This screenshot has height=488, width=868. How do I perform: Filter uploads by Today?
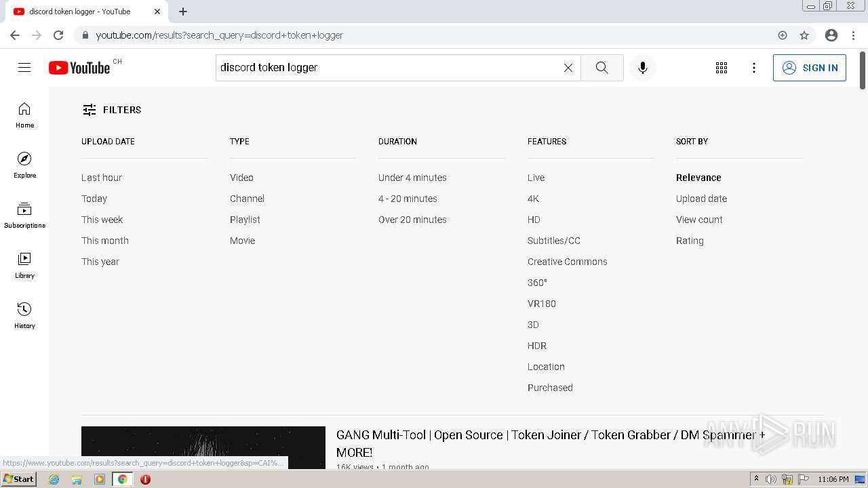pyautogui.click(x=94, y=199)
